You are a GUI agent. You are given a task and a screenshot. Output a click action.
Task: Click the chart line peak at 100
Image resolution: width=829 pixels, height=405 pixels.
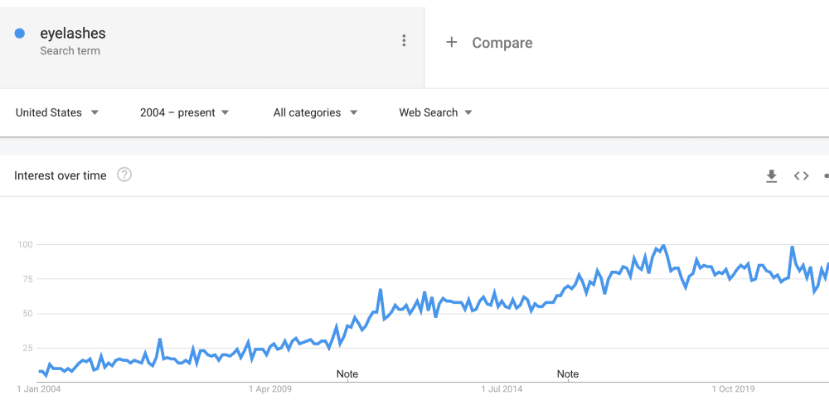pos(664,245)
